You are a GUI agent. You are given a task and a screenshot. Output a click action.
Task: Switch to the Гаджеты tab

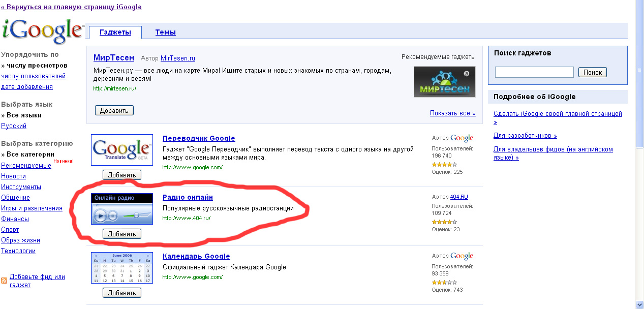pyautogui.click(x=115, y=32)
